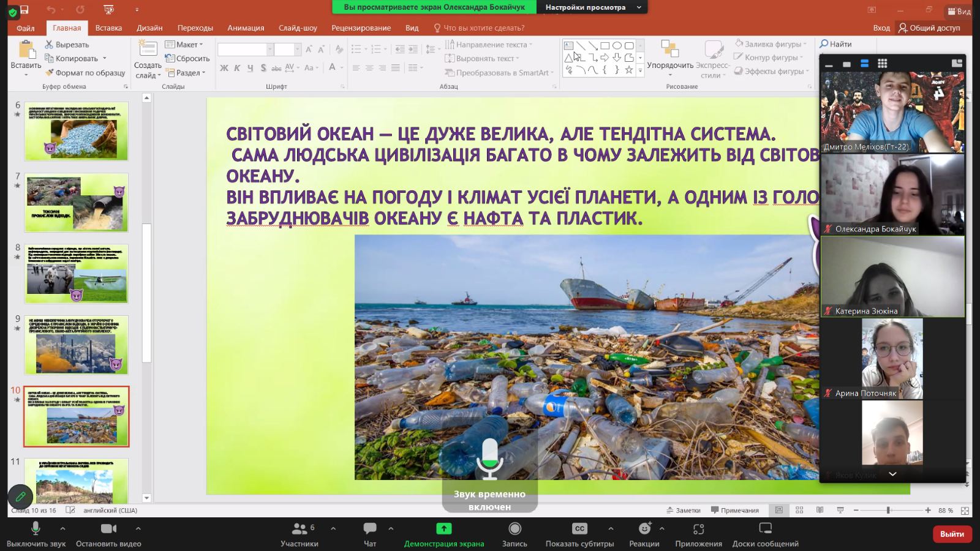Open the Анимация ribbon tab
The width and height of the screenshot is (980, 551).
coord(246,28)
